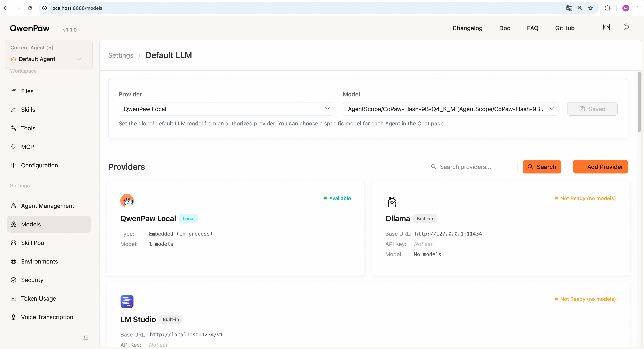This screenshot has height=349, width=644.
Task: Go to Skills in the sidebar
Action: 49,110
